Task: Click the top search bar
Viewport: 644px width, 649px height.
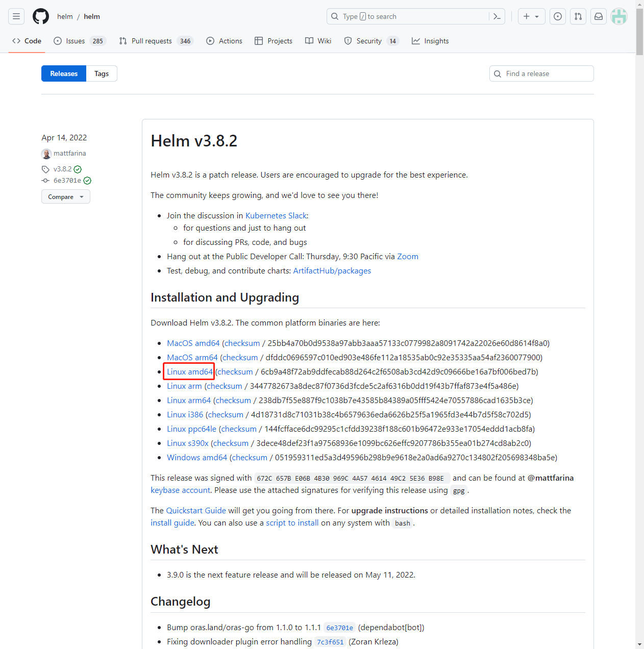Action: pos(408,16)
